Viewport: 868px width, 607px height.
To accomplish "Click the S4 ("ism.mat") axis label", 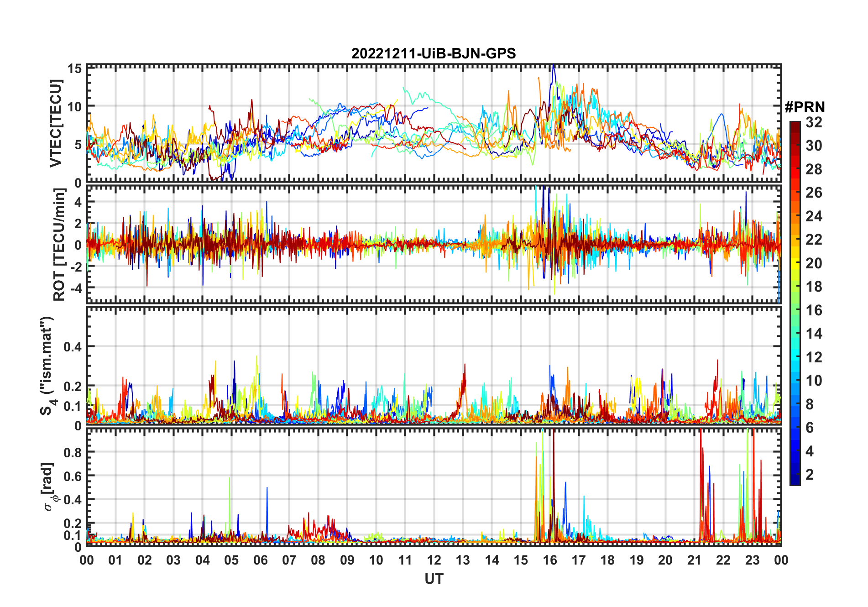I will click(47, 366).
